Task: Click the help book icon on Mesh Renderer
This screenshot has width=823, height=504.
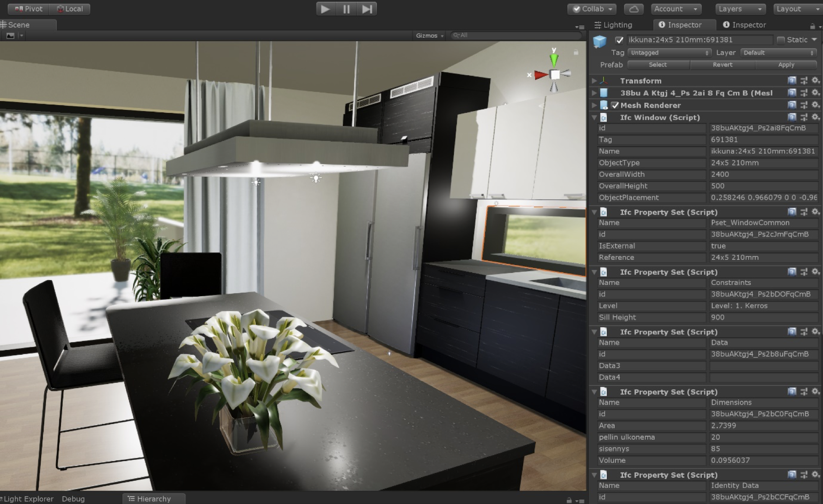Action: pos(792,105)
